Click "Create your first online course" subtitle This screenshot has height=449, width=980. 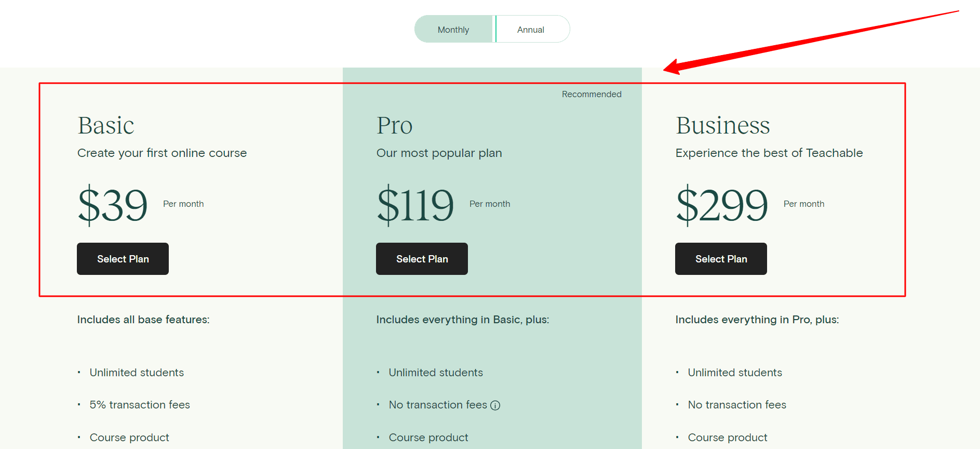162,153
